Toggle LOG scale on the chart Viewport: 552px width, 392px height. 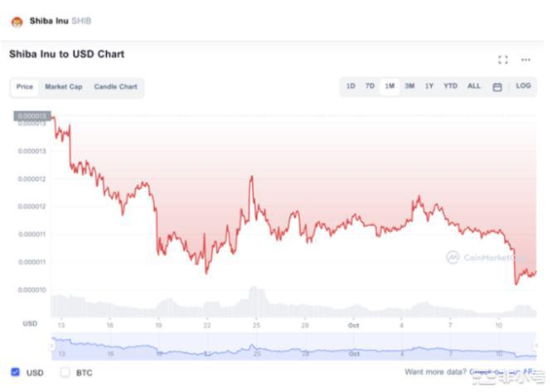coord(524,86)
